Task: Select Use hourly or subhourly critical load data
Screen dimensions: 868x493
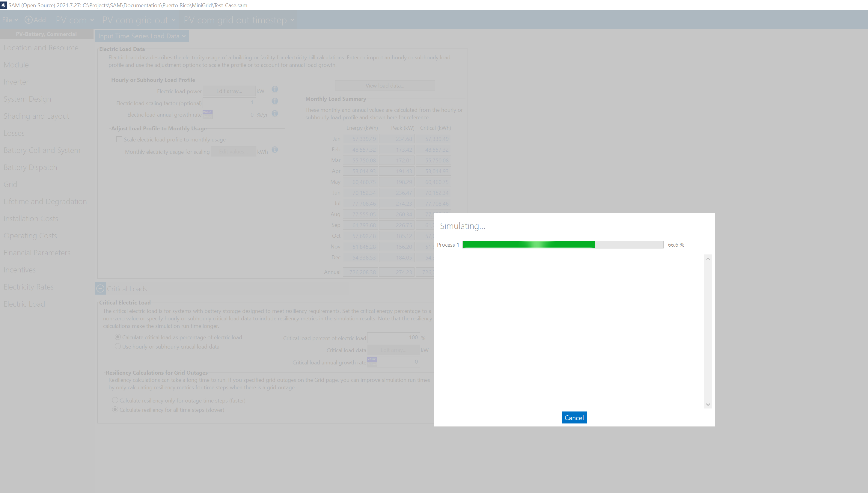Action: click(x=118, y=346)
